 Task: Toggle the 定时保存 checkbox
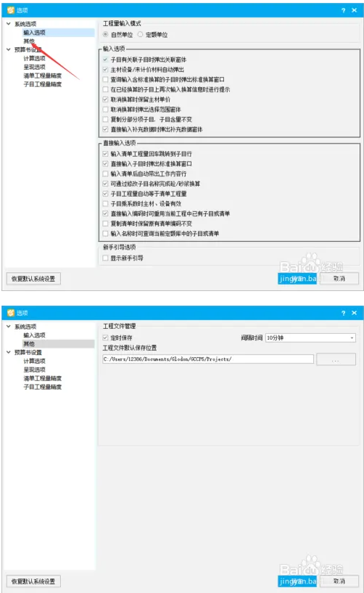pyautogui.click(x=105, y=338)
